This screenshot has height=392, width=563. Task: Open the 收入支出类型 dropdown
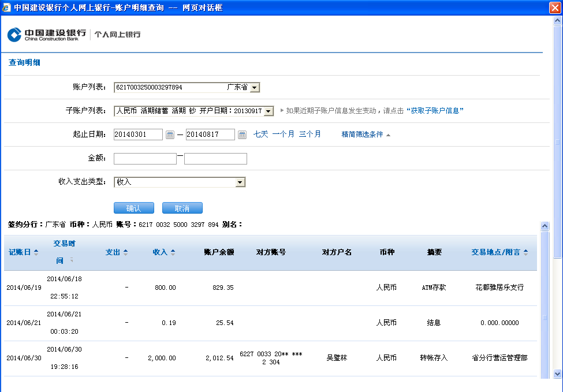[x=240, y=182]
